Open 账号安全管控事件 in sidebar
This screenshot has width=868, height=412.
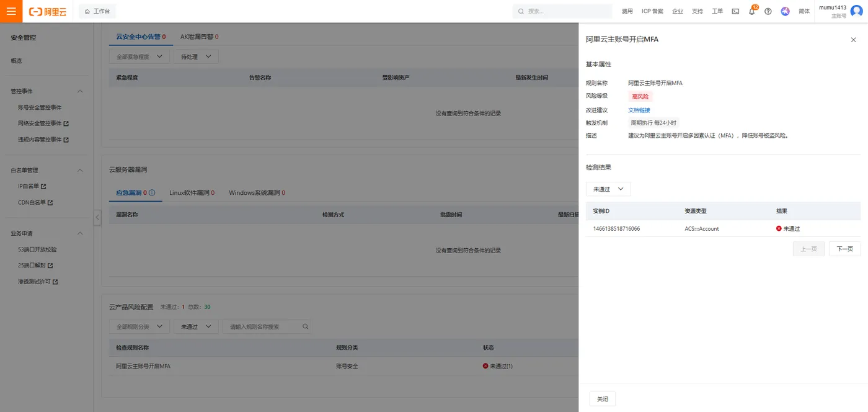pyautogui.click(x=40, y=107)
